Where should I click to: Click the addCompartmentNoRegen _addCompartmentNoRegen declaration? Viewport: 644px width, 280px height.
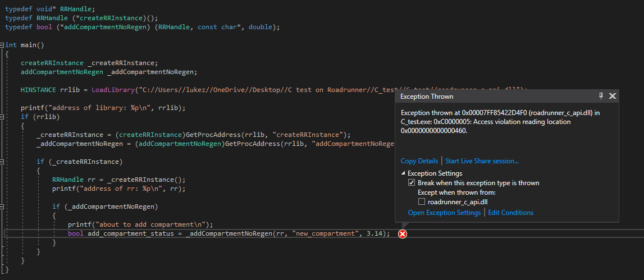click(109, 72)
